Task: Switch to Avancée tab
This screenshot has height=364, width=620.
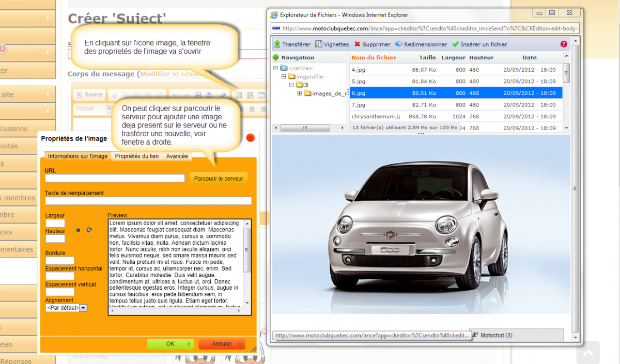Action: tap(177, 156)
